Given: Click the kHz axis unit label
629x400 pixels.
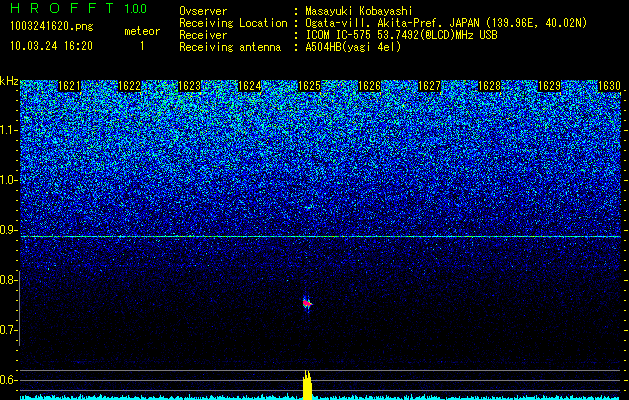Looking at the screenshot, I should [9, 81].
